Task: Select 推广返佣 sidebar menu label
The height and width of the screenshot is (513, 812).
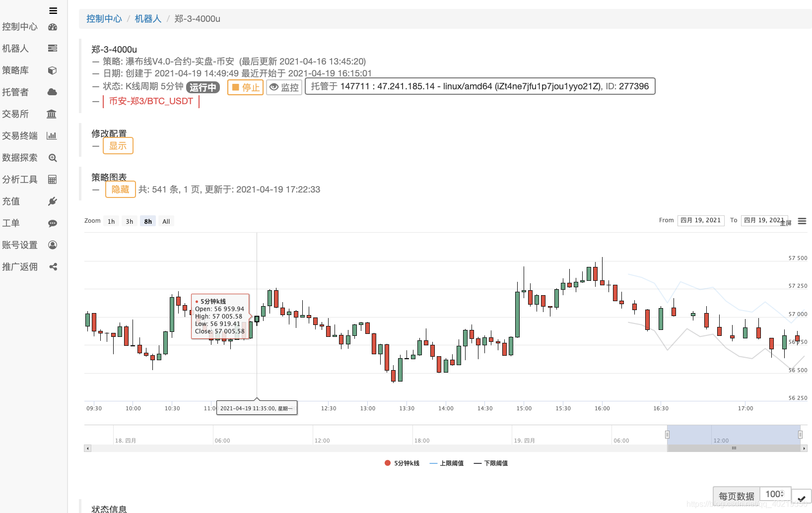Action: coord(20,267)
